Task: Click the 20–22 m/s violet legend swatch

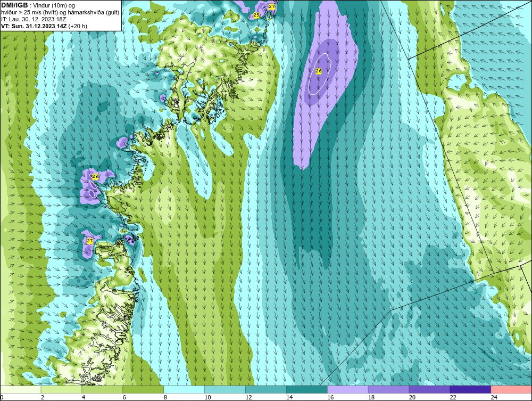Action: point(429,389)
